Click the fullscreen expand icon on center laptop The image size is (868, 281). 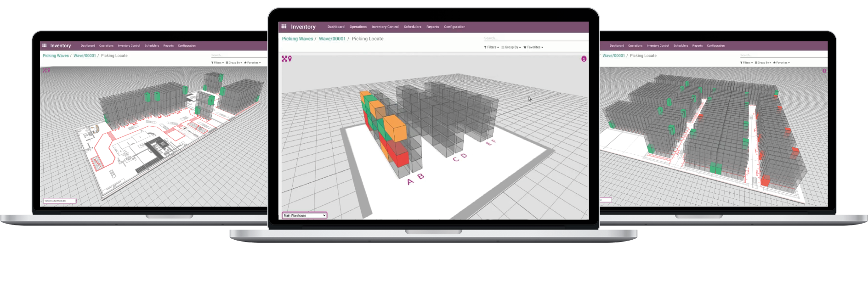tap(284, 59)
